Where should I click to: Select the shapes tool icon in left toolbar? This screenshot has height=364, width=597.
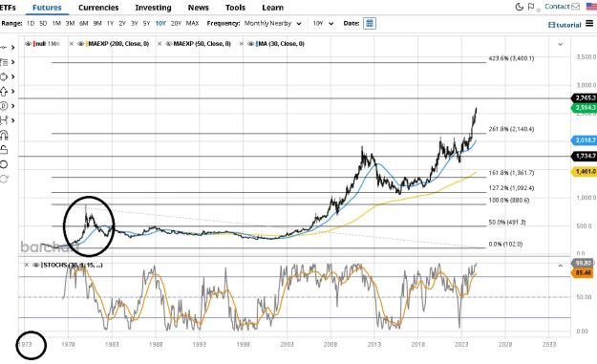click(x=4, y=76)
